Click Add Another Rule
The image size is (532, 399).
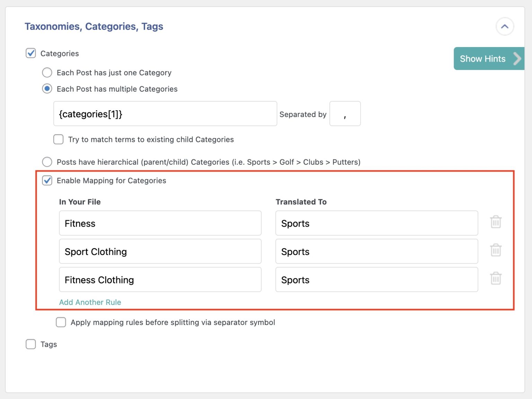(90, 302)
